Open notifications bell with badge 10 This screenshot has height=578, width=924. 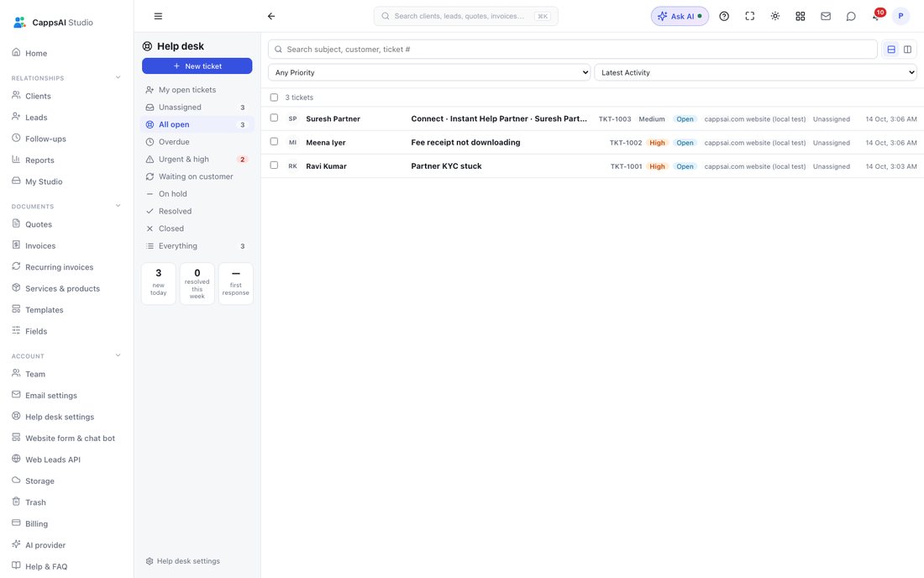point(877,15)
